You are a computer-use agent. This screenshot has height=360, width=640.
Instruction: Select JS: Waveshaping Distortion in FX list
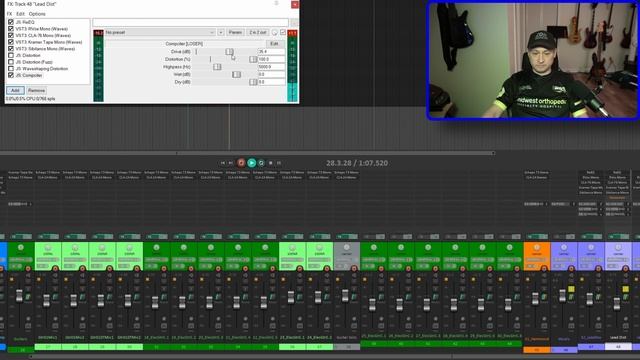pos(42,69)
